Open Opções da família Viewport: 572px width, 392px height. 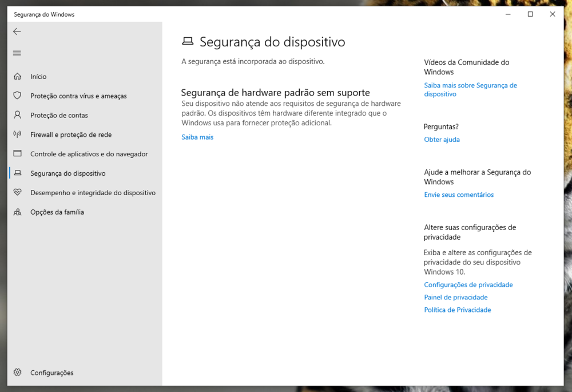pyautogui.click(x=85, y=212)
